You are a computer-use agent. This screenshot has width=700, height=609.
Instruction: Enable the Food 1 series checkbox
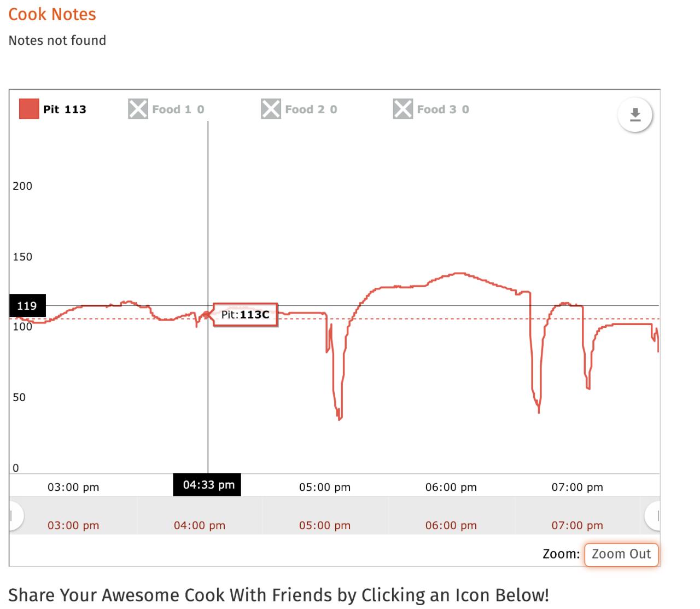138,109
